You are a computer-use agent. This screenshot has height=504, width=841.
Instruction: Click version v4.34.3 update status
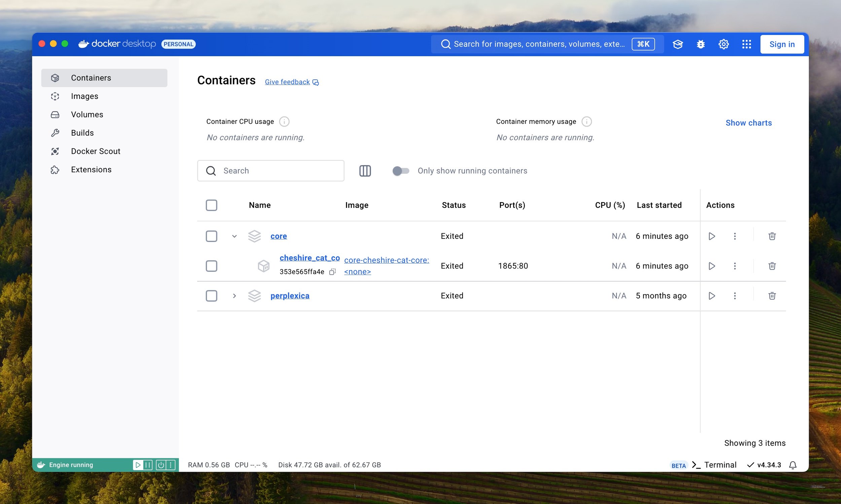[x=764, y=465]
